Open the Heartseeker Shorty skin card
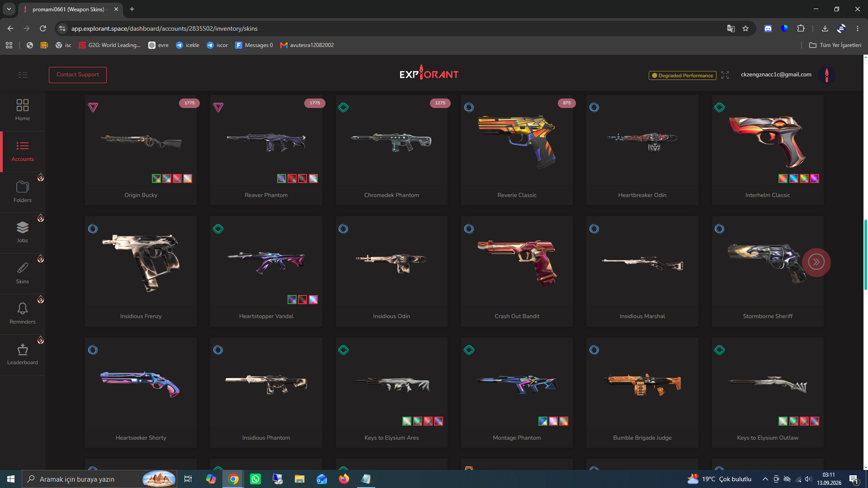Image resolution: width=868 pixels, height=488 pixels. coord(141,393)
